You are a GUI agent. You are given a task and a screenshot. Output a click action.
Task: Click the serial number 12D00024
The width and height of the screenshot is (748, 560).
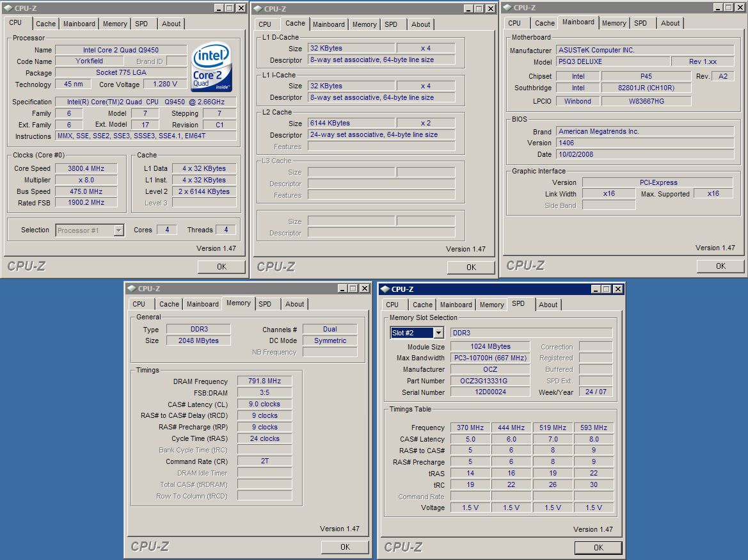pos(490,392)
